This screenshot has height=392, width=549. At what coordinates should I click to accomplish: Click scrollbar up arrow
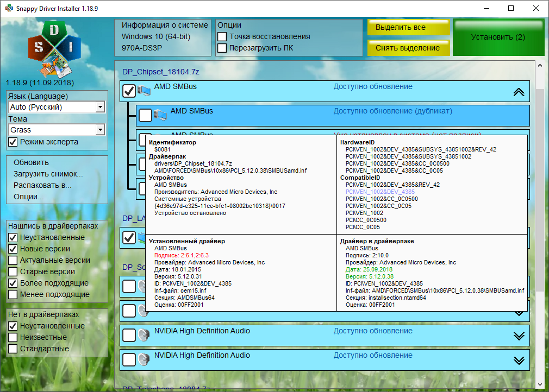coord(540,65)
